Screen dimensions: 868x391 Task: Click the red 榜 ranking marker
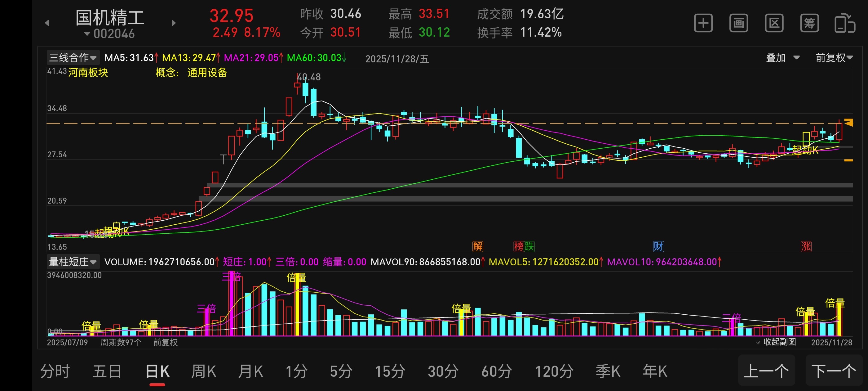pyautogui.click(x=518, y=246)
